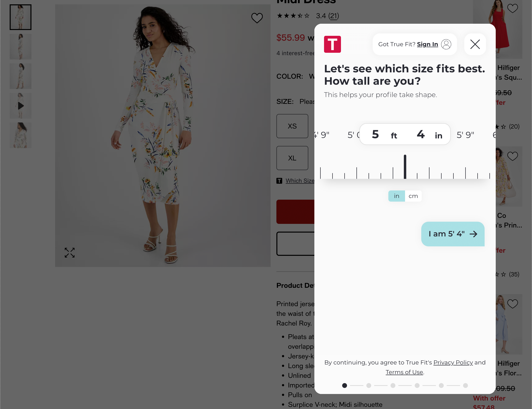The height and width of the screenshot is (409, 532).
Task: Close the True Fit dialog
Action: [475, 44]
